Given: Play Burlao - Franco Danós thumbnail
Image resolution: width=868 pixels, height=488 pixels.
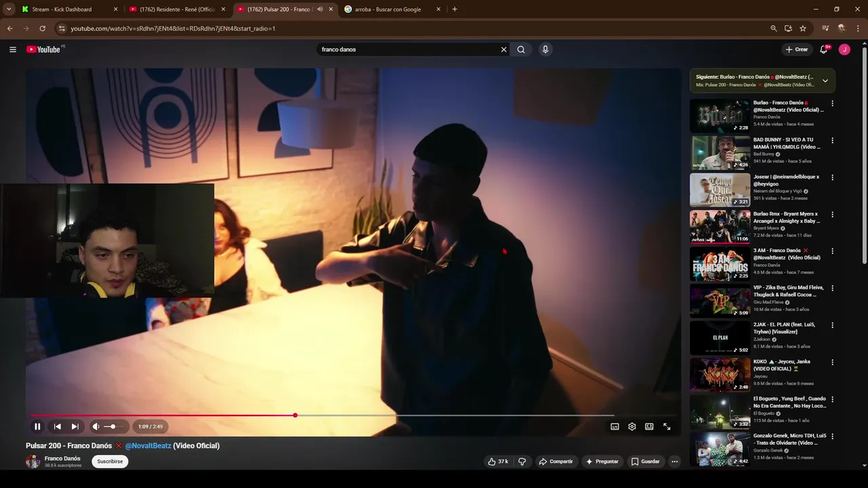Looking at the screenshot, I should click(x=719, y=116).
